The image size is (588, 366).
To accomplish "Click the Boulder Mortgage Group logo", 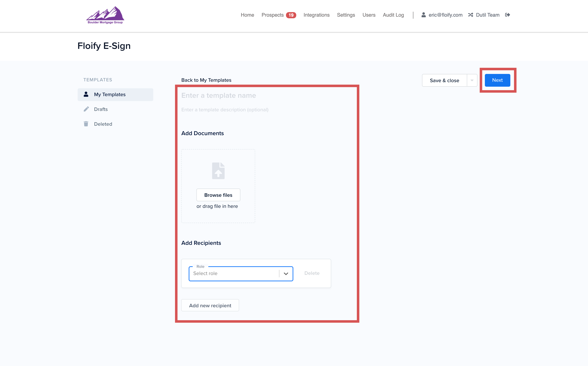I will point(105,15).
